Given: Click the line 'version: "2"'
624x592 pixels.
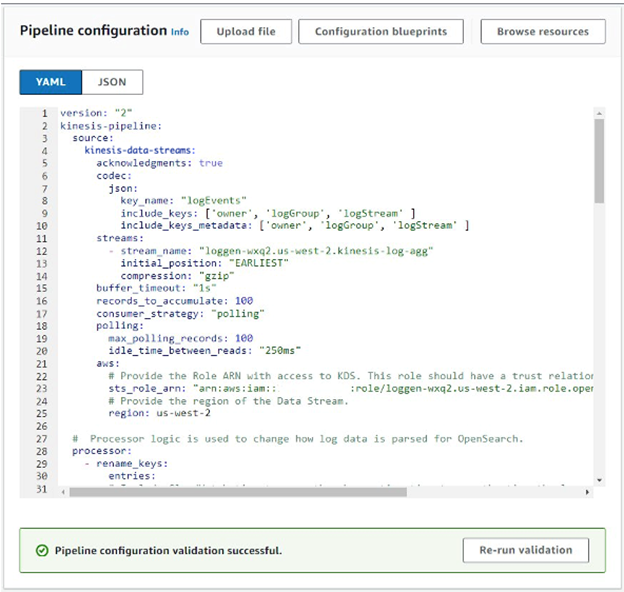Looking at the screenshot, I should 96,113.
